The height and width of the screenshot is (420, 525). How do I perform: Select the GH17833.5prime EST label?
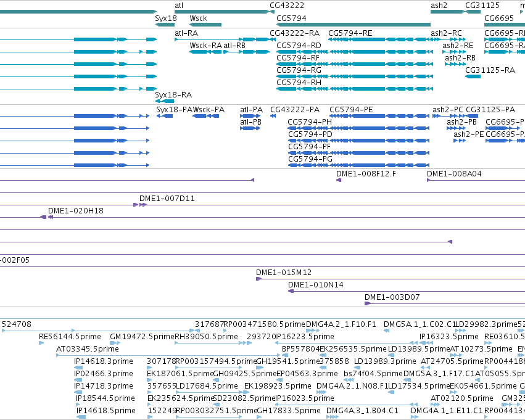coord(289,411)
